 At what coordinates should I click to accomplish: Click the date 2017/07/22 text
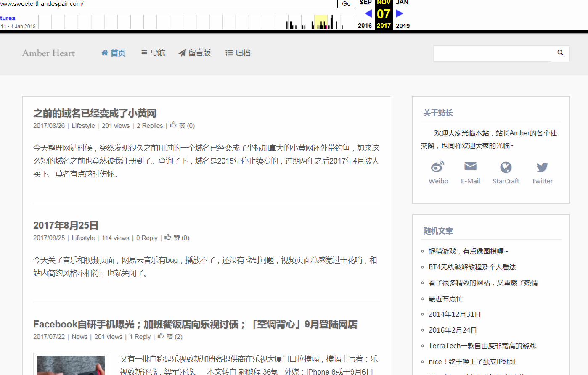click(49, 337)
